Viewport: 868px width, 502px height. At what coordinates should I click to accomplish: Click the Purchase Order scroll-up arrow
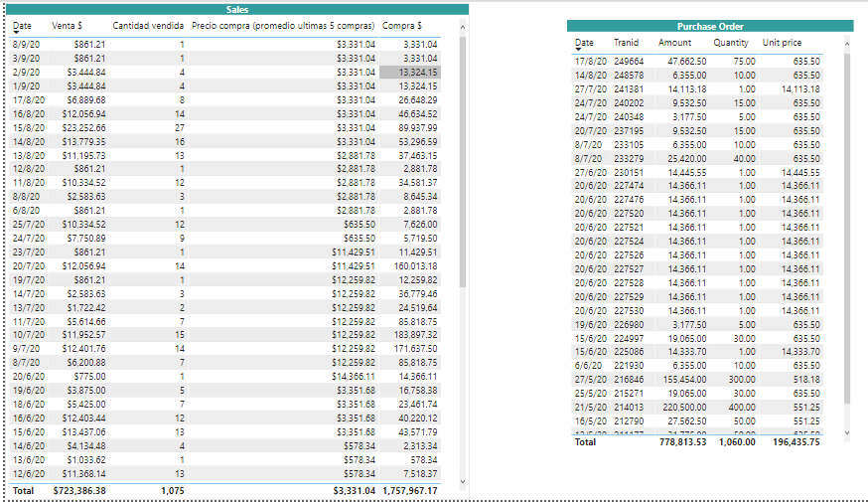pyautogui.click(x=846, y=44)
